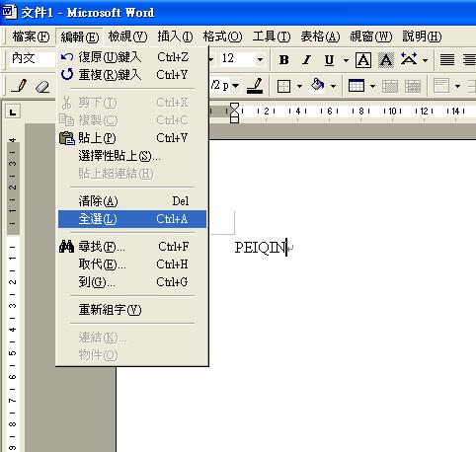
Task: Click the shading color paint bucket
Action: [317, 86]
